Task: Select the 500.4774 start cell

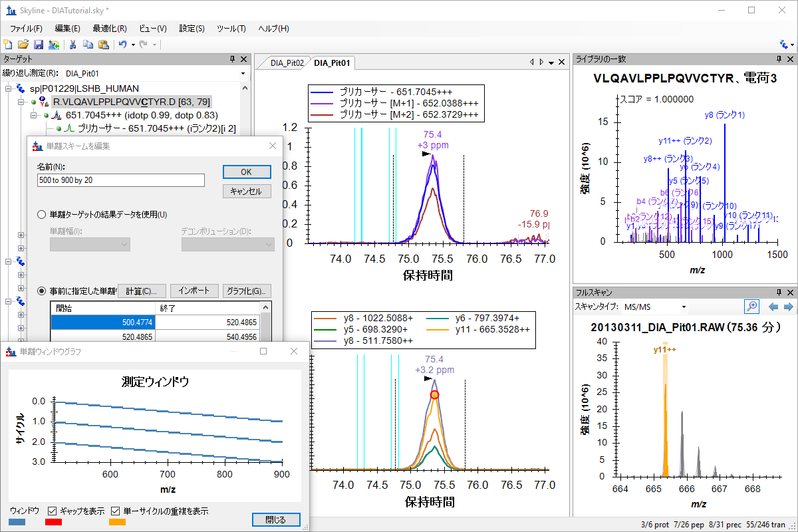Action: point(103,323)
